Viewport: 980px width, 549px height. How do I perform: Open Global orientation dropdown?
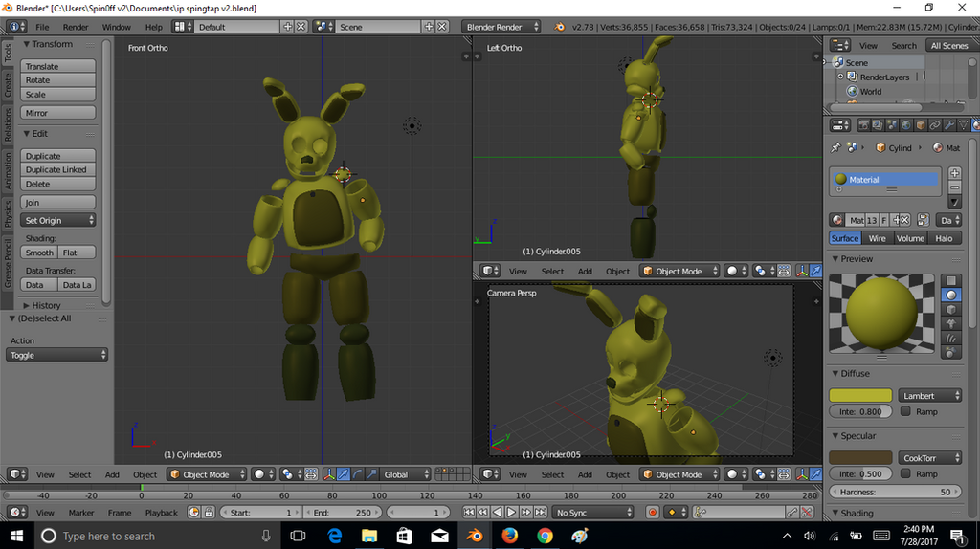click(406, 474)
